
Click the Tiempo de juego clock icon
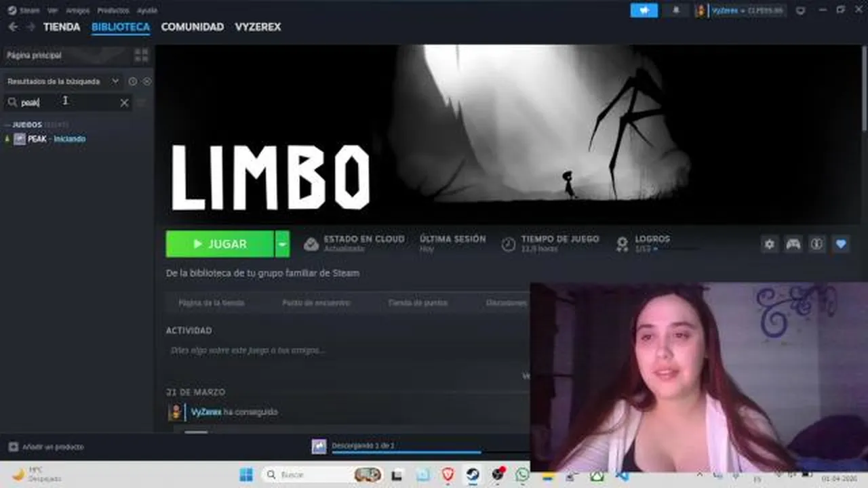tap(509, 244)
